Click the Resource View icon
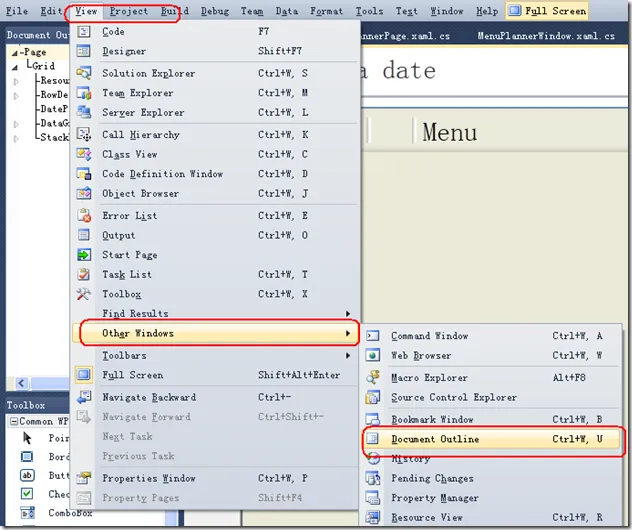This screenshot has height=530, width=632. 373,517
